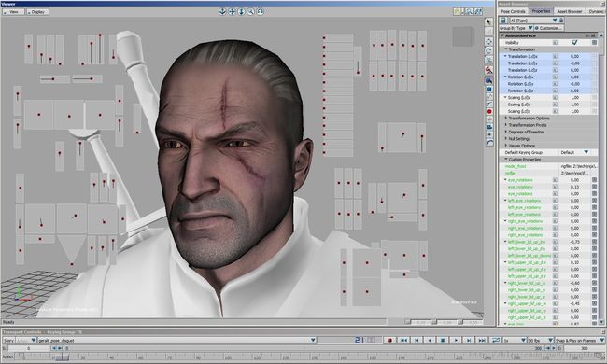This screenshot has height=364, width=607.
Task: Step to the next key frame
Action: 469,340
